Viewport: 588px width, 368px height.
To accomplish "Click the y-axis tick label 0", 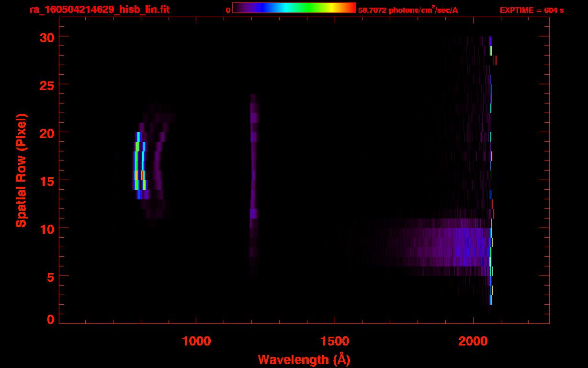I will pos(51,320).
